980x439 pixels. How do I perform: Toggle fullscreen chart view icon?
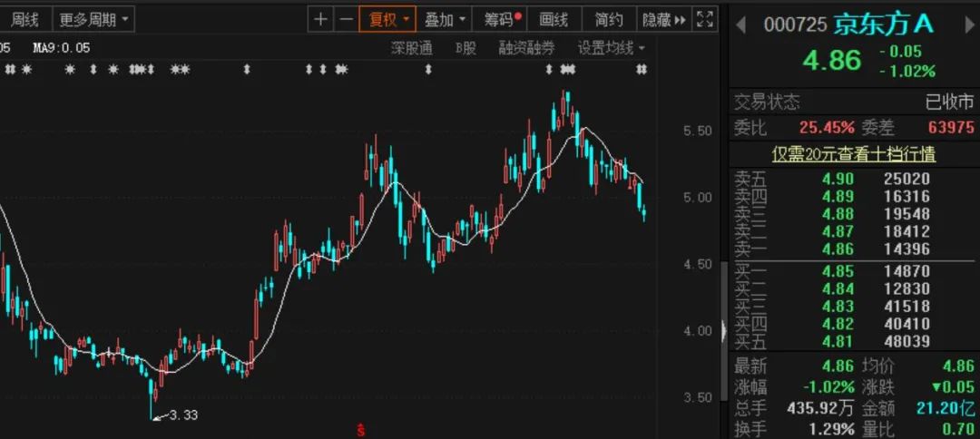705,20
